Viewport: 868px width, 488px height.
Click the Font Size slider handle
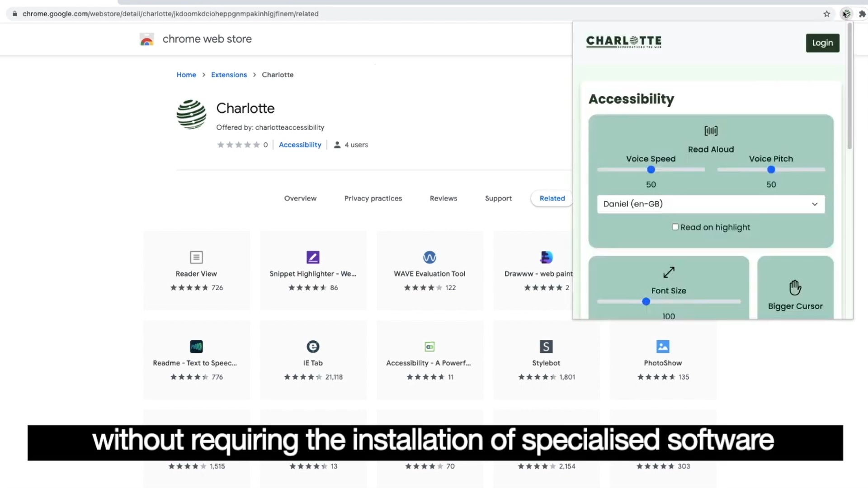[x=646, y=301]
